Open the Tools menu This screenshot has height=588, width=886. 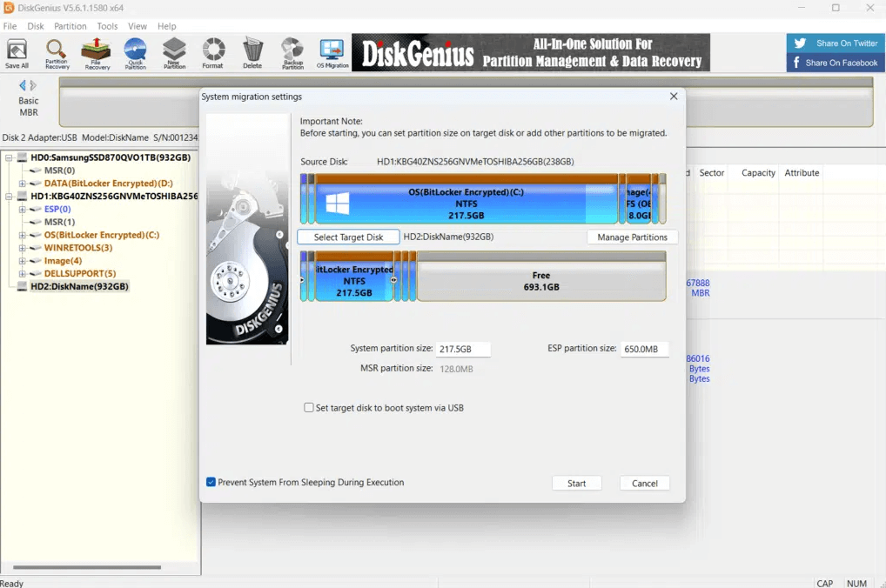[107, 26]
